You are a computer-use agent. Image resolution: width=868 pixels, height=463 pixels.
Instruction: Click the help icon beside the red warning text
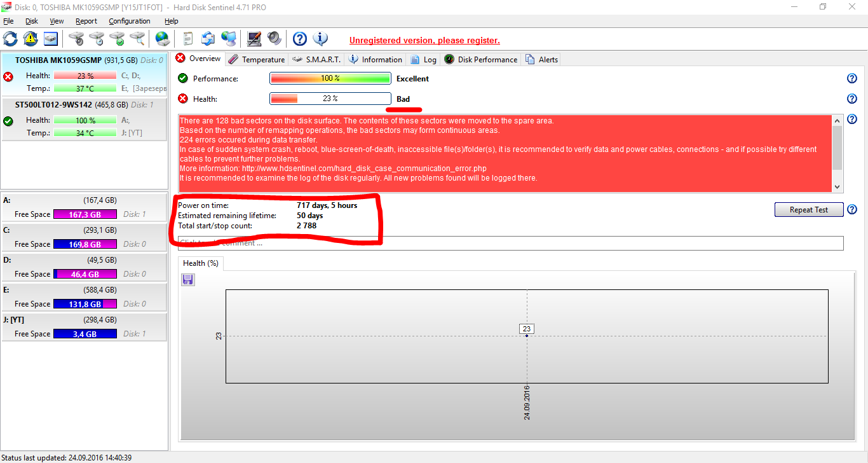[852, 120]
